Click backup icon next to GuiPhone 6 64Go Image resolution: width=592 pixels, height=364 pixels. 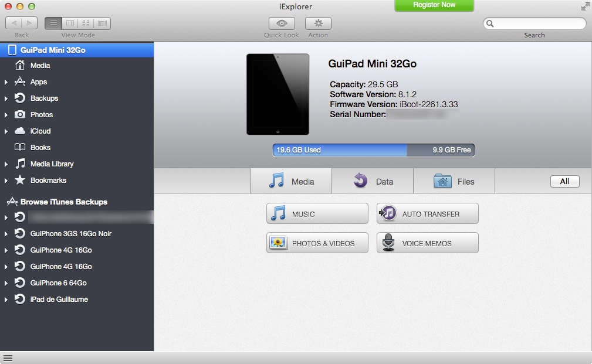[19, 283]
